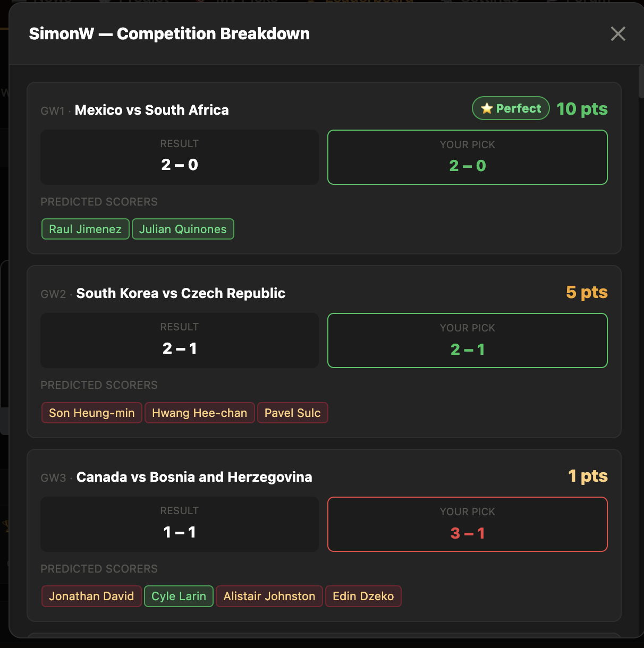The width and height of the screenshot is (644, 648).
Task: Select the Raul Jimenez scorer chip
Action: pos(86,229)
